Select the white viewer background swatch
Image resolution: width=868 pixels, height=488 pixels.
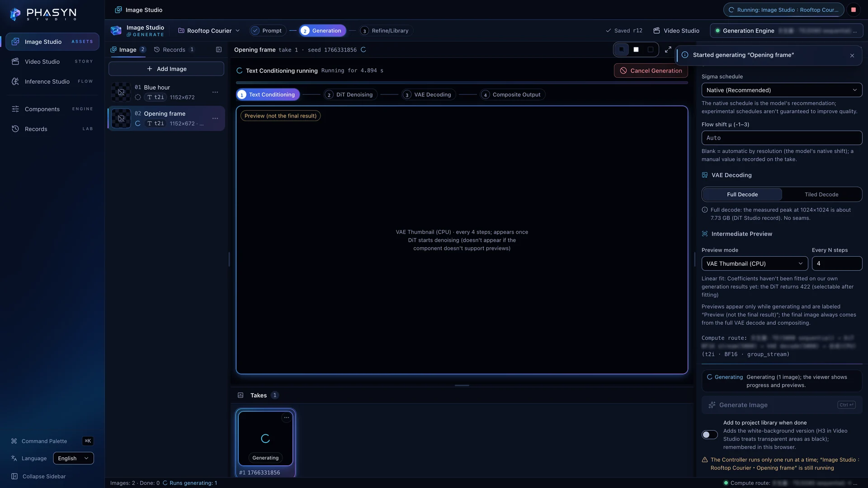click(636, 50)
